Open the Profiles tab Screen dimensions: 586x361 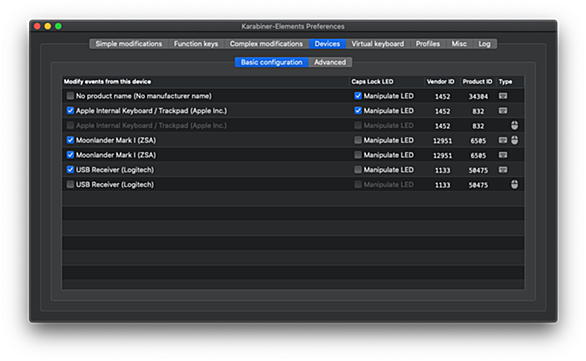[x=428, y=44]
